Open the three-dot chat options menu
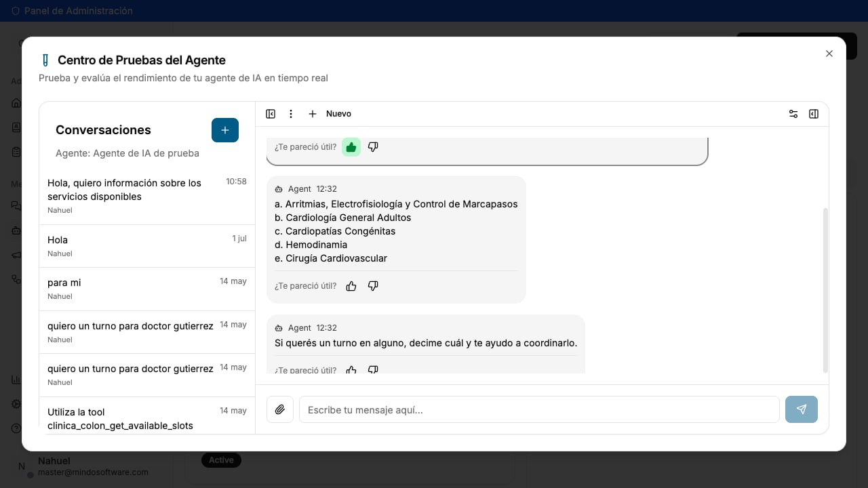Viewport: 868px width, 488px height. tap(291, 114)
